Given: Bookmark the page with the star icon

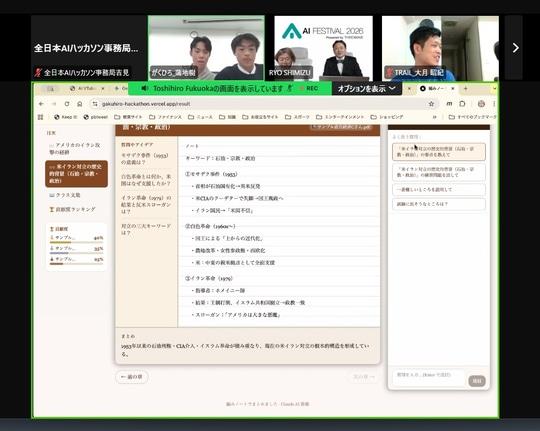Looking at the screenshot, I should pyautogui.click(x=431, y=104).
